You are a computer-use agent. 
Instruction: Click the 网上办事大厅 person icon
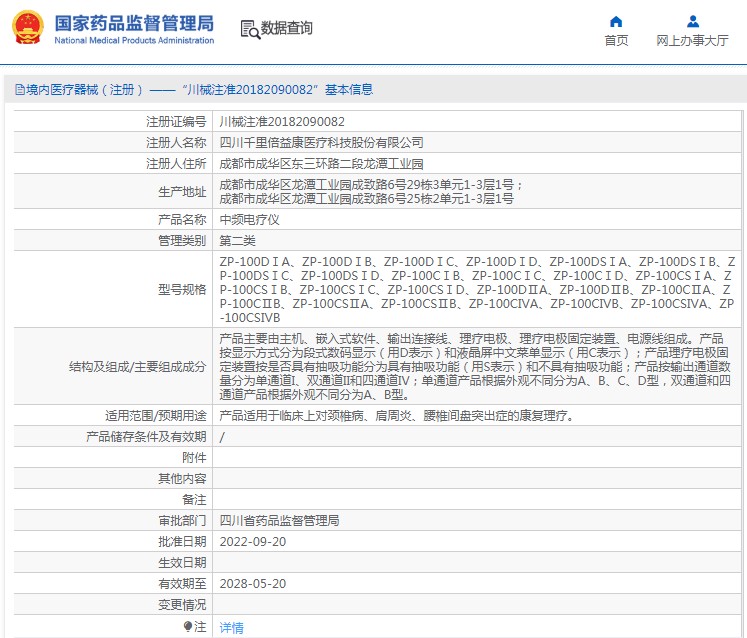pos(692,21)
